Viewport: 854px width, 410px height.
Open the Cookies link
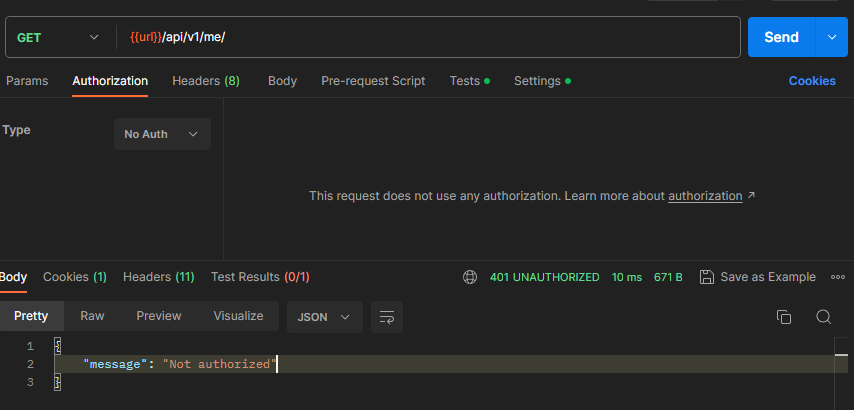pyautogui.click(x=812, y=81)
